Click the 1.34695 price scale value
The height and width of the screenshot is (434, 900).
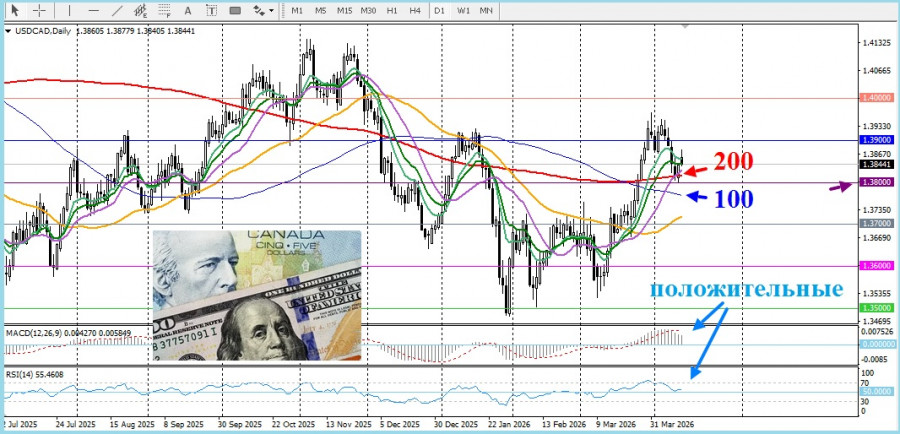(876, 321)
